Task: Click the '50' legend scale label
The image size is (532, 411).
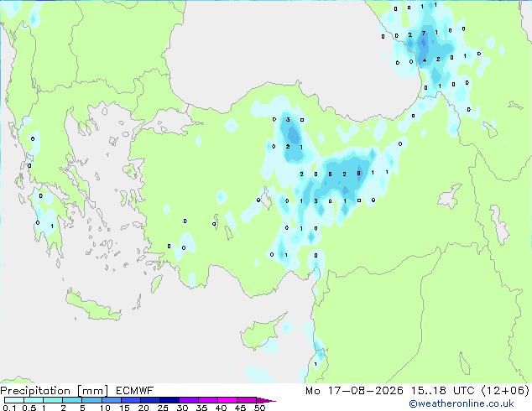Action: coord(259,408)
